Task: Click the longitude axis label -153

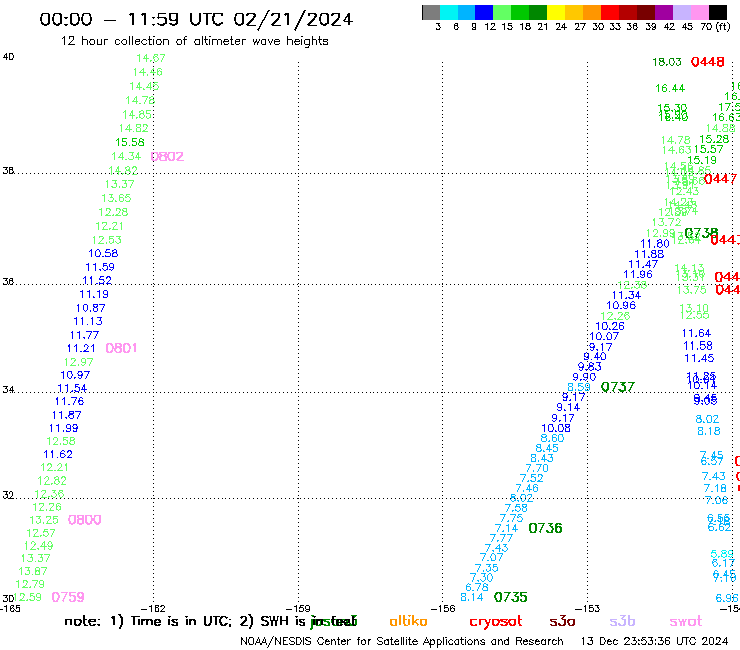Action: [x=588, y=609]
